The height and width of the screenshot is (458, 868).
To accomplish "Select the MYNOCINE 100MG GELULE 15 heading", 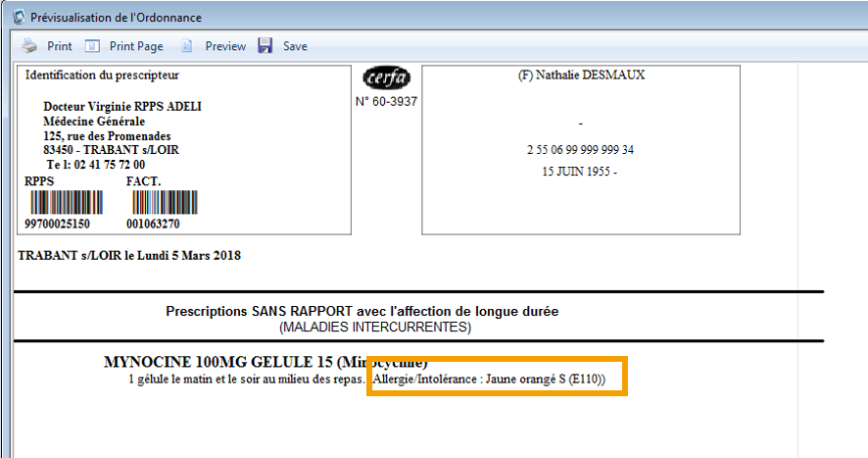I will pyautogui.click(x=265, y=362).
